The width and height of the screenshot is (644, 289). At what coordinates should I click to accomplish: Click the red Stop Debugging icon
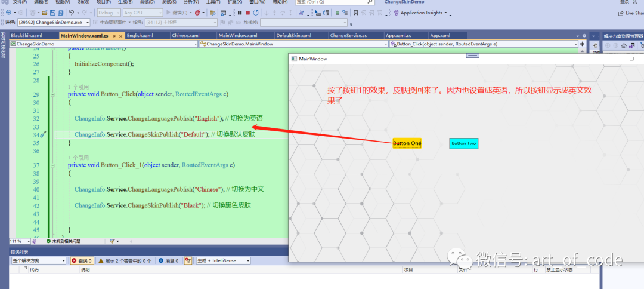click(247, 13)
